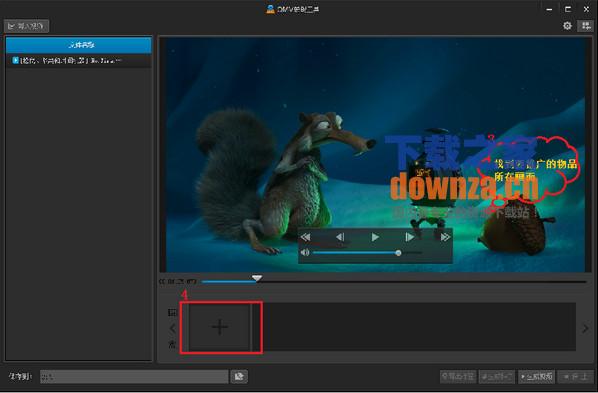Click the white playhead marker on the progress bar

point(257,278)
